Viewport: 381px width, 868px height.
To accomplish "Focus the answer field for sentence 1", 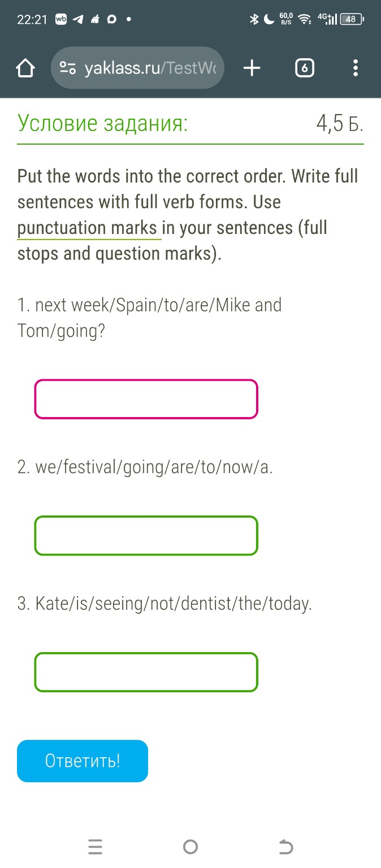I will click(x=146, y=399).
